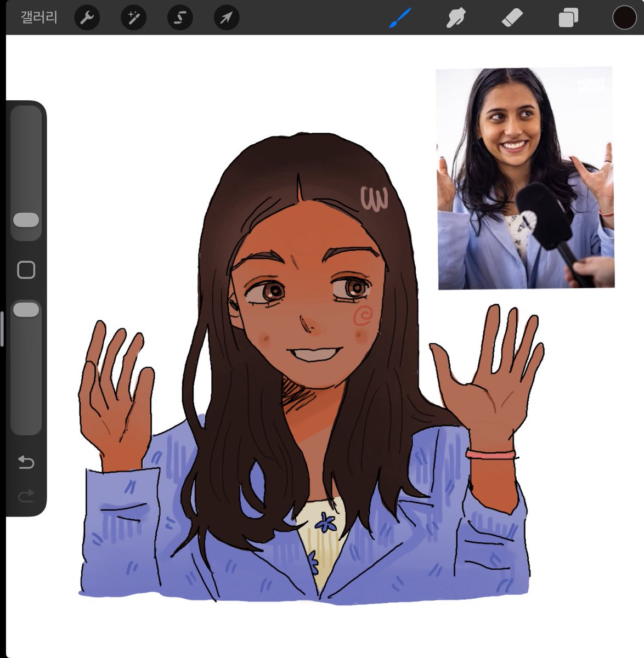Viewport: 644px width, 658px height.
Task: Open the Adjustments magic wand menu
Action: pyautogui.click(x=133, y=18)
